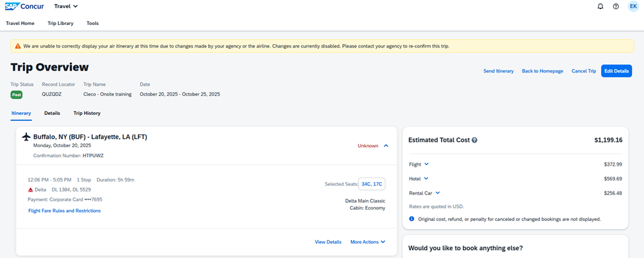Click the trip dates October 20 - 25, 2025
Image resolution: width=644 pixels, height=258 pixels.
[x=180, y=94]
